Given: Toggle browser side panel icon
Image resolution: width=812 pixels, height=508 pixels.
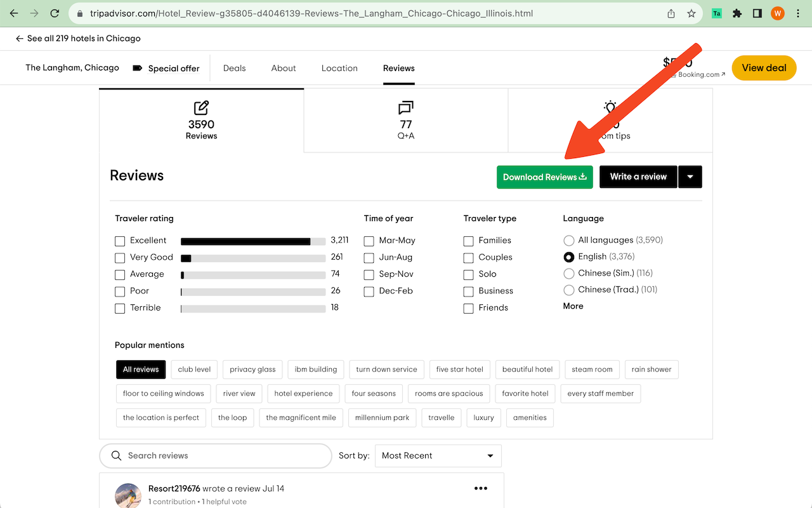Looking at the screenshot, I should click(757, 13).
